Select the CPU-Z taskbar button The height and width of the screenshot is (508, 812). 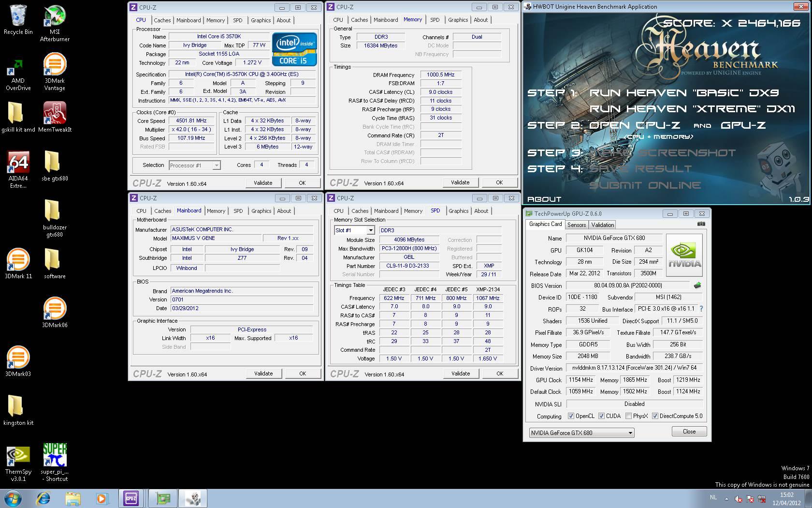[x=131, y=498]
